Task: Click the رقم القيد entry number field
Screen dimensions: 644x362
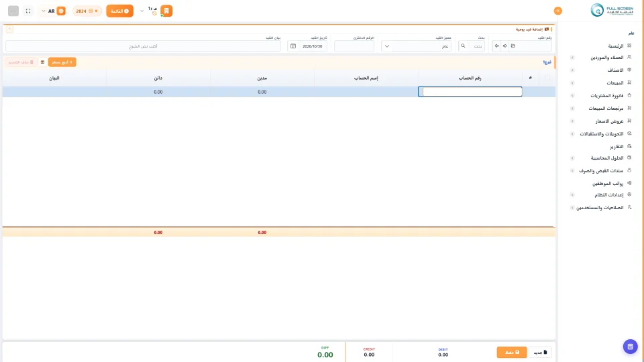Action: (534, 46)
